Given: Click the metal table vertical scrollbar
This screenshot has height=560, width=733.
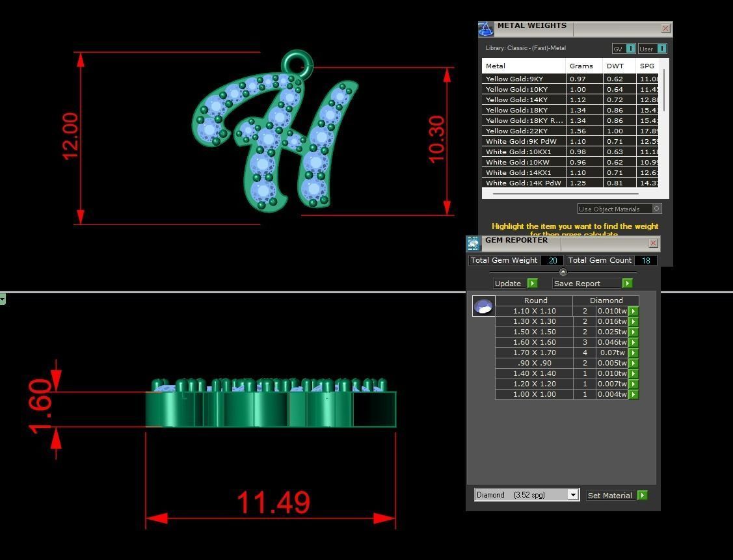Looking at the screenshot, I should pyautogui.click(x=664, y=90).
